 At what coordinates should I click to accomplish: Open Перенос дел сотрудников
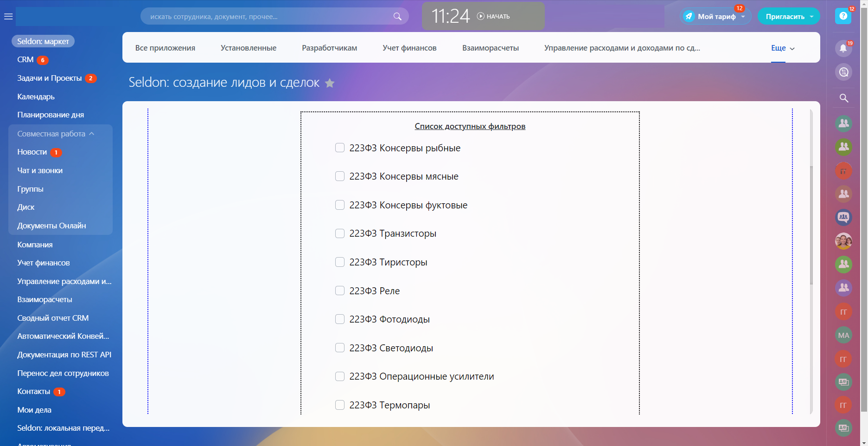pyautogui.click(x=63, y=373)
